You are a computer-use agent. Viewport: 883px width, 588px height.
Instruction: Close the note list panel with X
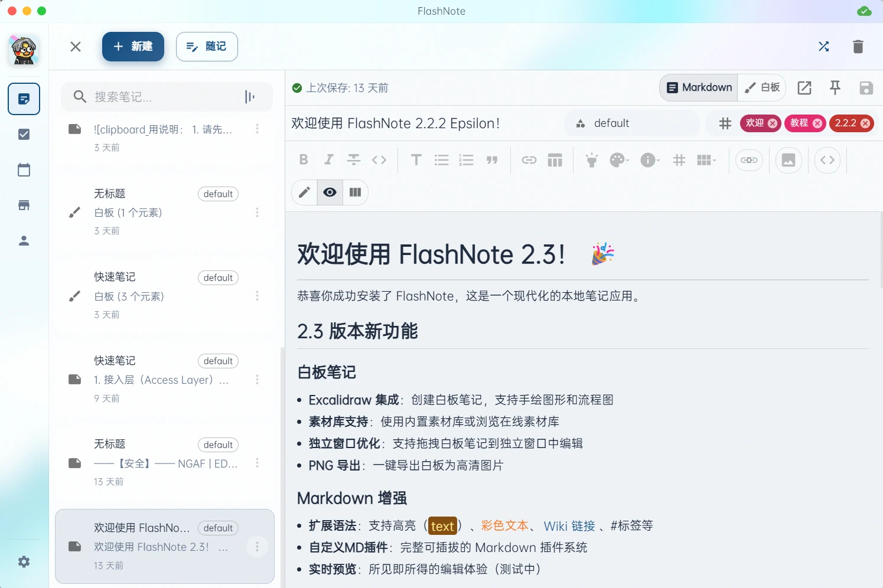tap(76, 47)
